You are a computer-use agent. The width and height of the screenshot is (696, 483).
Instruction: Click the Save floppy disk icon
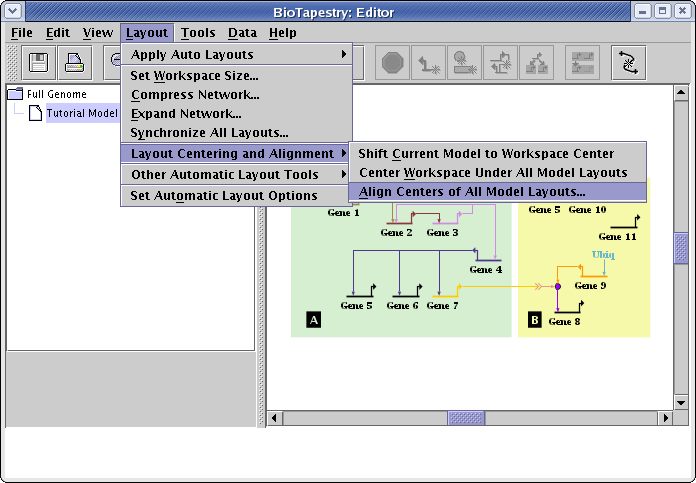[40, 63]
